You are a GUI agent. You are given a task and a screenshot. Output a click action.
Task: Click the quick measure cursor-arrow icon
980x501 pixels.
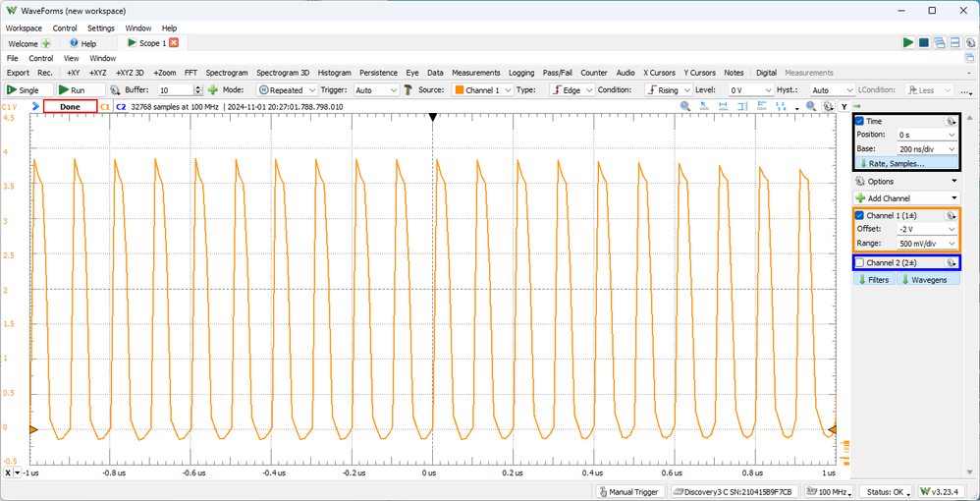pos(705,107)
